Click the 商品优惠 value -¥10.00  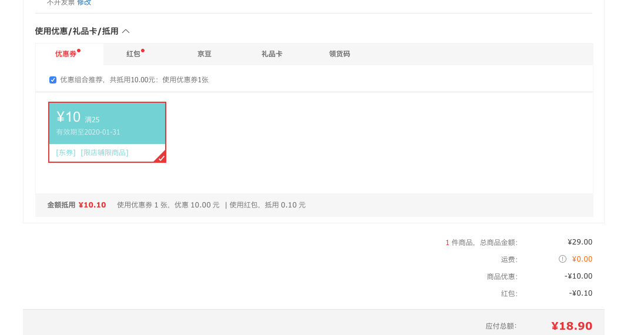click(578, 276)
